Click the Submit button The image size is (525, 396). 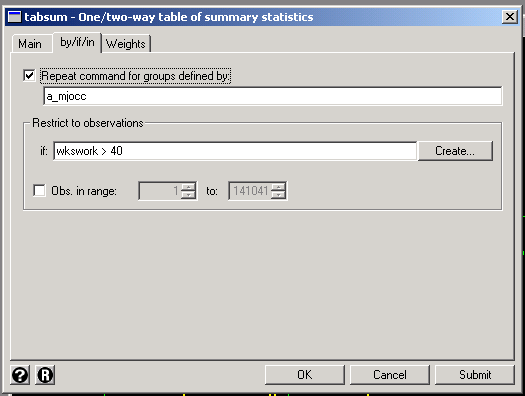(475, 375)
